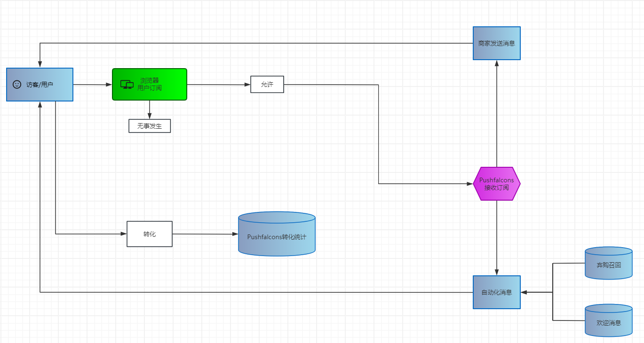The image size is (644, 343).
Task: Select the purple Pushfalcons接收订阅 hexagon
Action: click(x=497, y=184)
